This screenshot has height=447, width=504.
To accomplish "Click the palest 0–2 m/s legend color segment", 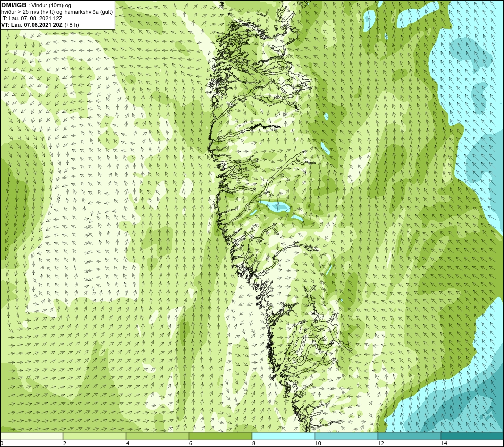I will (31, 436).
